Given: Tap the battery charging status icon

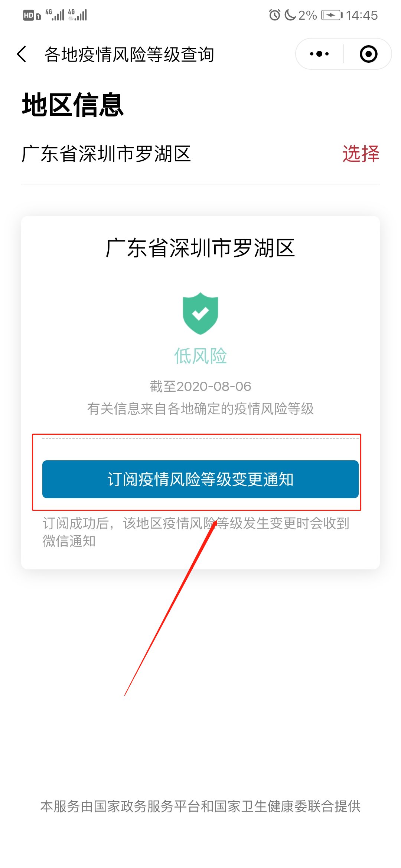Looking at the screenshot, I should pyautogui.click(x=332, y=15).
